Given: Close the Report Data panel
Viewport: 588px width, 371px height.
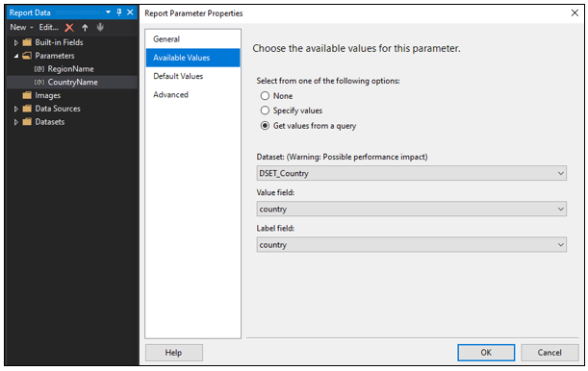Looking at the screenshot, I should point(130,12).
